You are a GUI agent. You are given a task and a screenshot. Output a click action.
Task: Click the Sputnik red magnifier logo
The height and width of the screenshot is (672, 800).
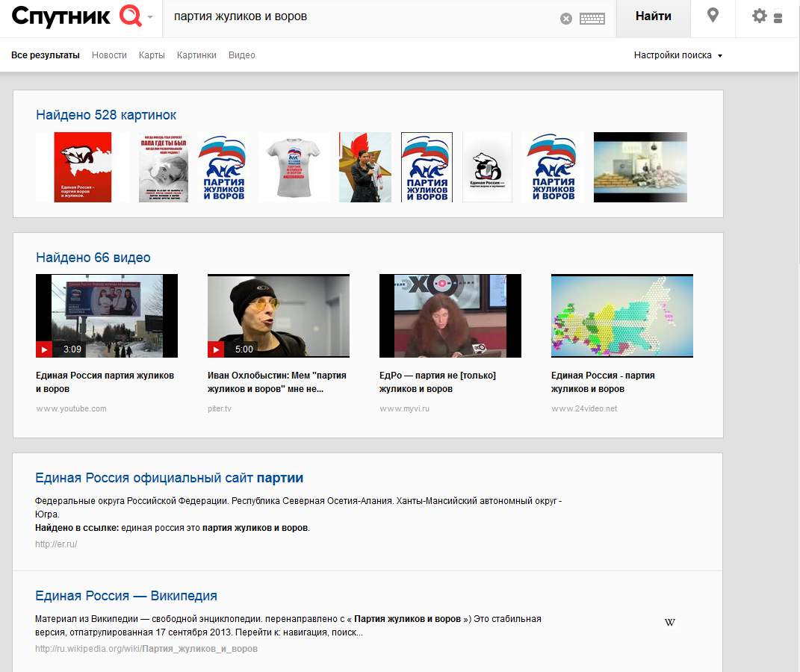131,16
